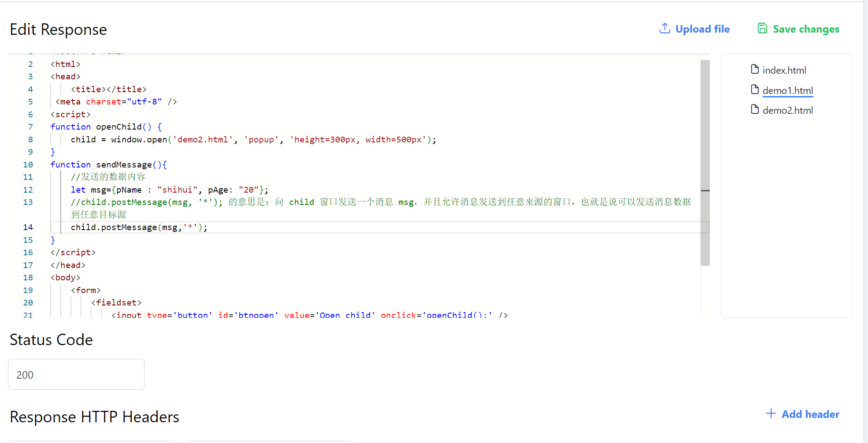The width and height of the screenshot is (868, 443).
Task: Click the <title></title> line
Action: click(108, 89)
